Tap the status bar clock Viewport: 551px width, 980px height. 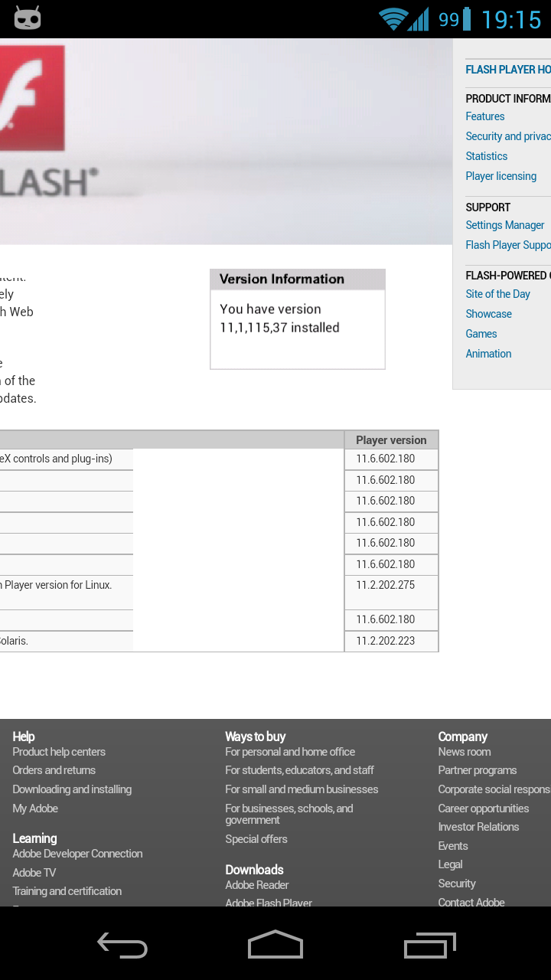coord(511,19)
